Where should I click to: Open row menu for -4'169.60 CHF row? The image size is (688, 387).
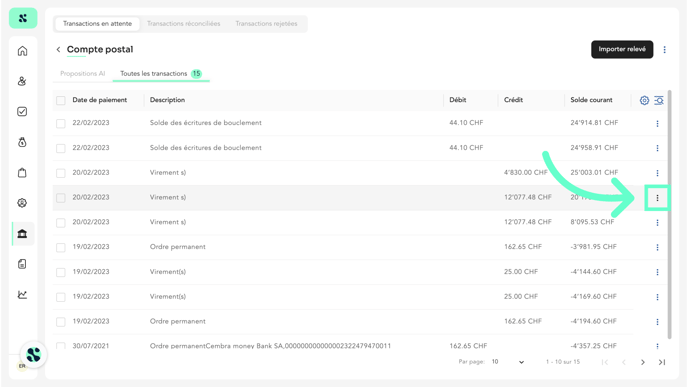coord(657,297)
